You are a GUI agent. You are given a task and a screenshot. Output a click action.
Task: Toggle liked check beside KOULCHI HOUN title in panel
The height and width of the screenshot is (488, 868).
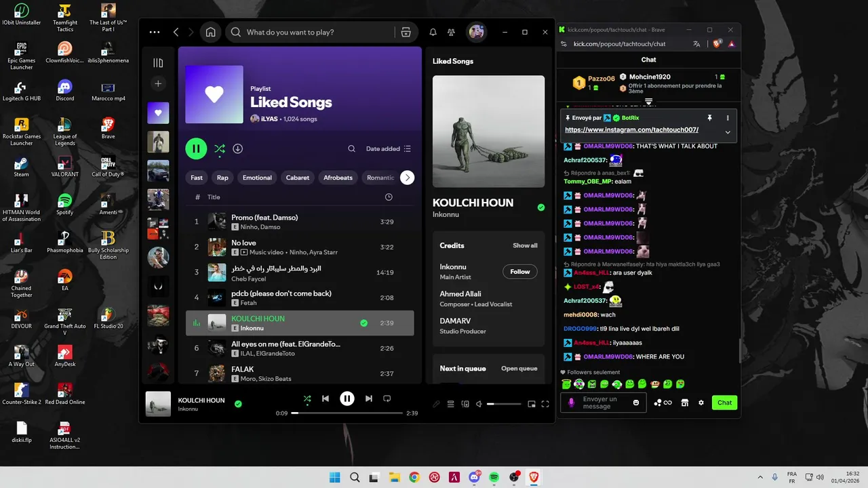point(541,207)
